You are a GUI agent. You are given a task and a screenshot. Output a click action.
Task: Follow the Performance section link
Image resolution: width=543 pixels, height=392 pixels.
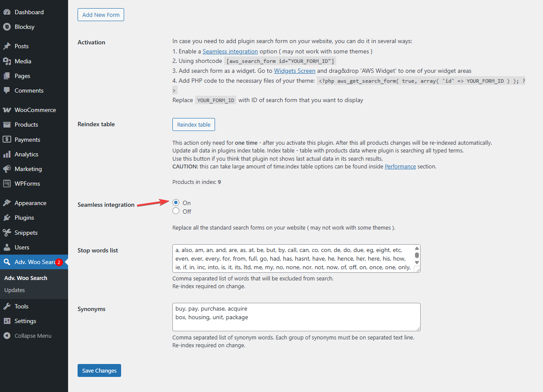(400, 166)
